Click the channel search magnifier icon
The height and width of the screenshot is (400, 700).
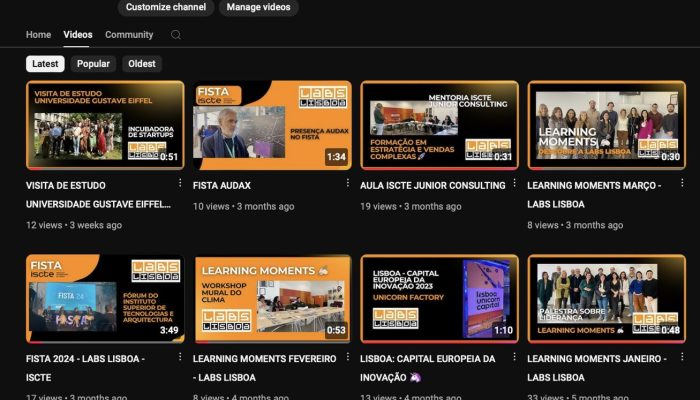coord(176,35)
